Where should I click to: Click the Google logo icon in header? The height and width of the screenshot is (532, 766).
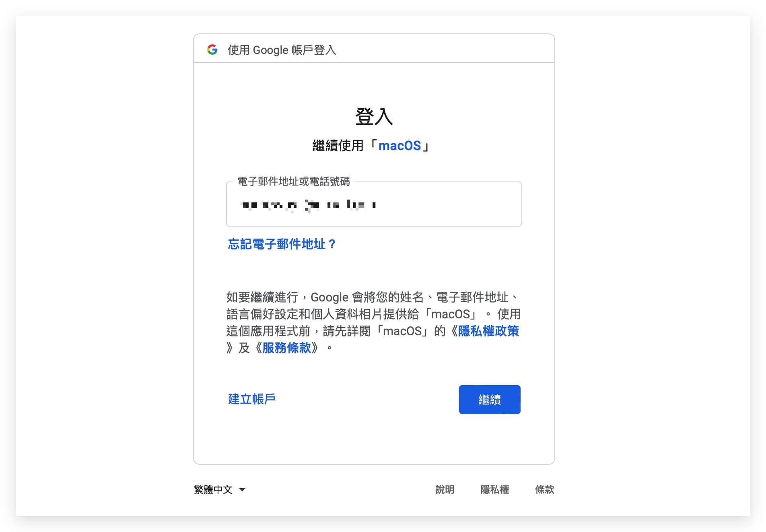[212, 49]
